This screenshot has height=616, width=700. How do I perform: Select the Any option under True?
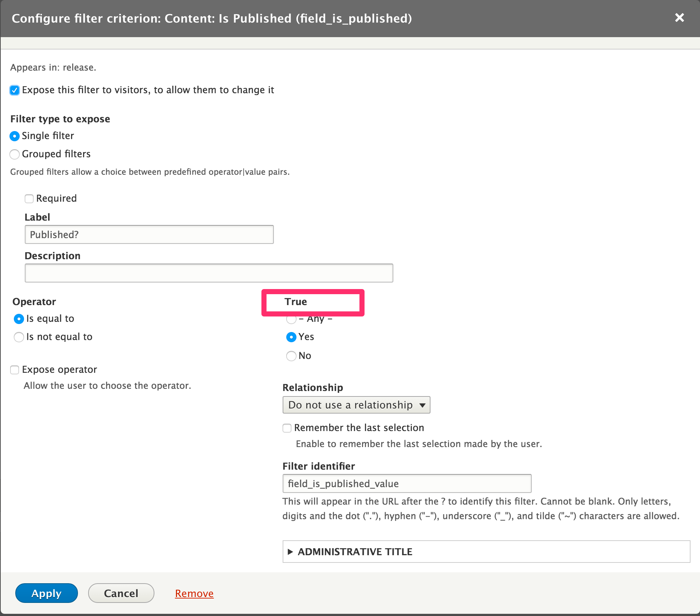[291, 319]
